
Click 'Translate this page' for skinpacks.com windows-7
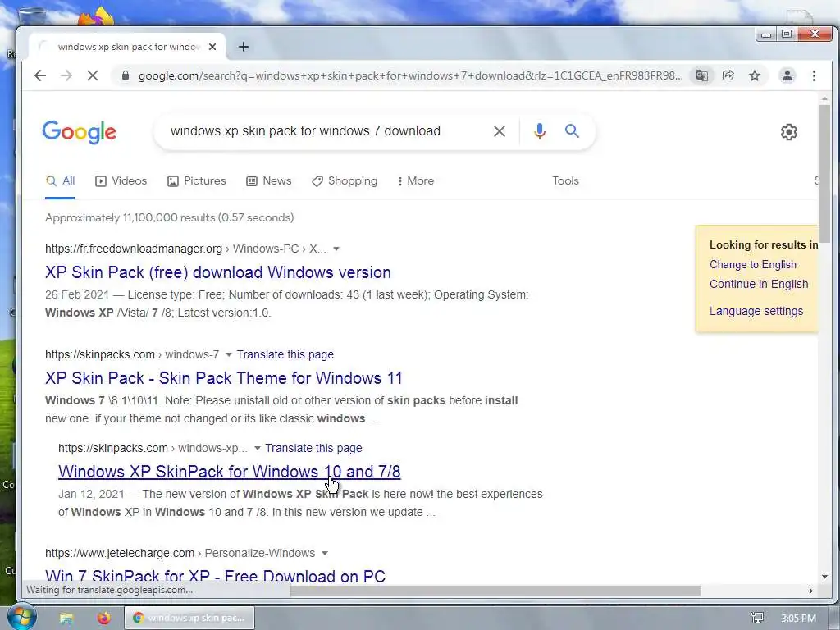285,354
